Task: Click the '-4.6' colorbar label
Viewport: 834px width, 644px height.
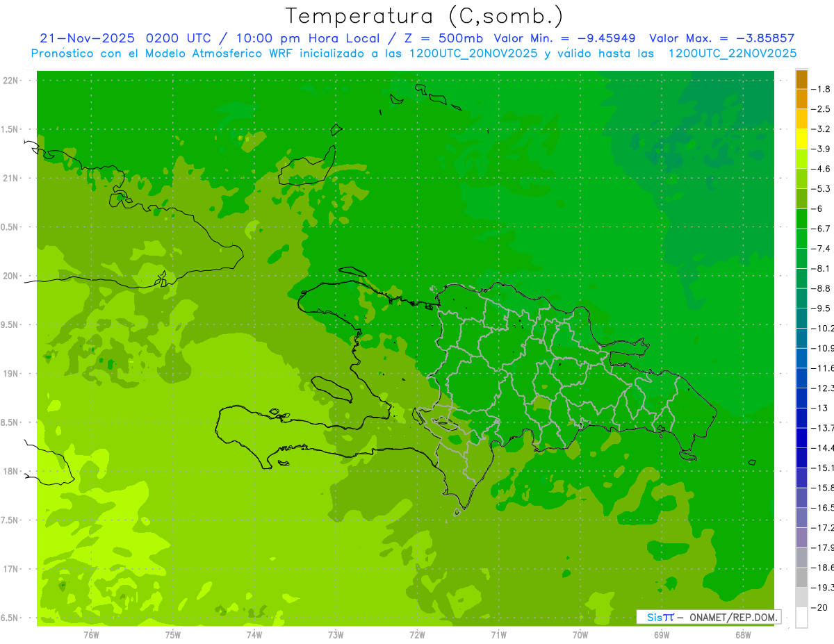Action: 821,169
